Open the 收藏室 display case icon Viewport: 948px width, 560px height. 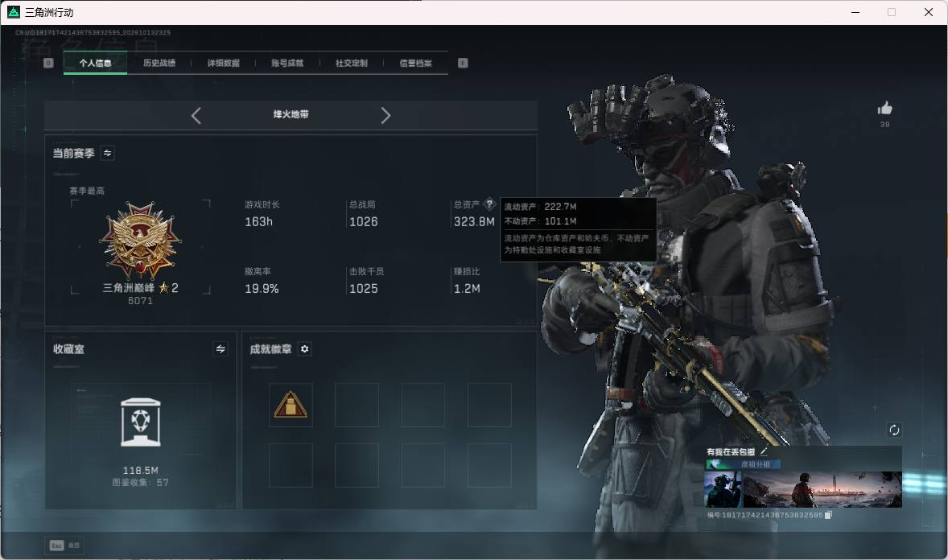(x=141, y=422)
